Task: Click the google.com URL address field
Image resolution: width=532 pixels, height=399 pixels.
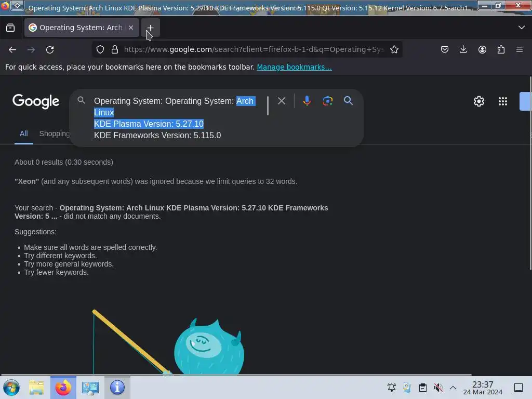Action: click(x=254, y=49)
